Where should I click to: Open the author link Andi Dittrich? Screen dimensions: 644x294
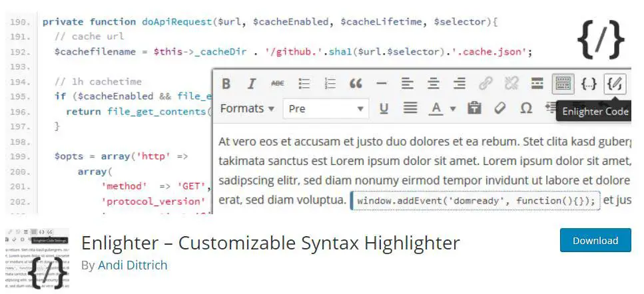click(133, 265)
